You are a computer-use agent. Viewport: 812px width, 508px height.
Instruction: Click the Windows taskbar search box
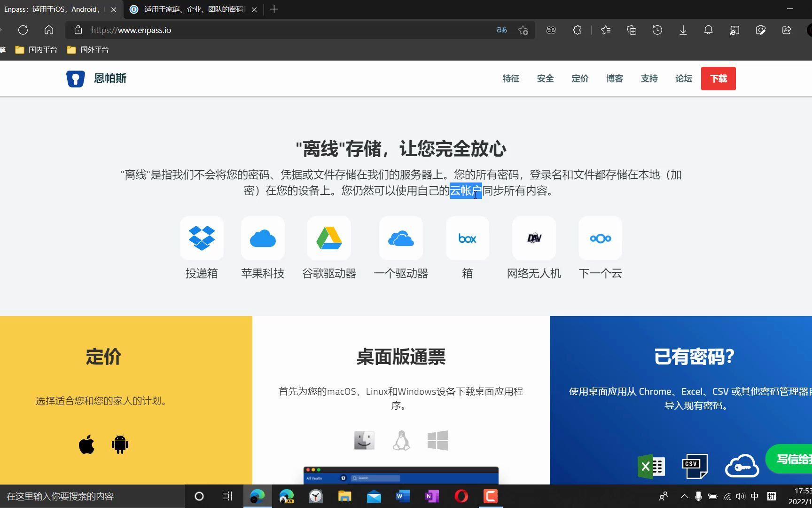(x=92, y=496)
